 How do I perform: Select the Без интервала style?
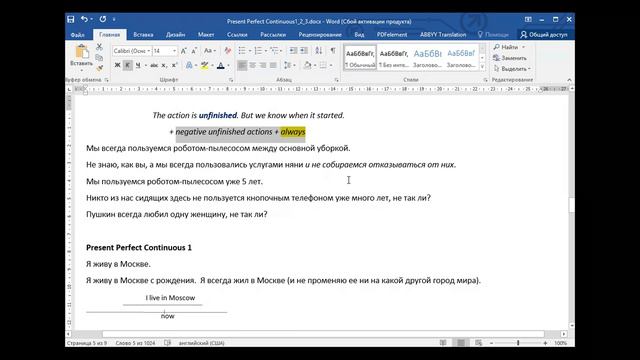[x=393, y=58]
